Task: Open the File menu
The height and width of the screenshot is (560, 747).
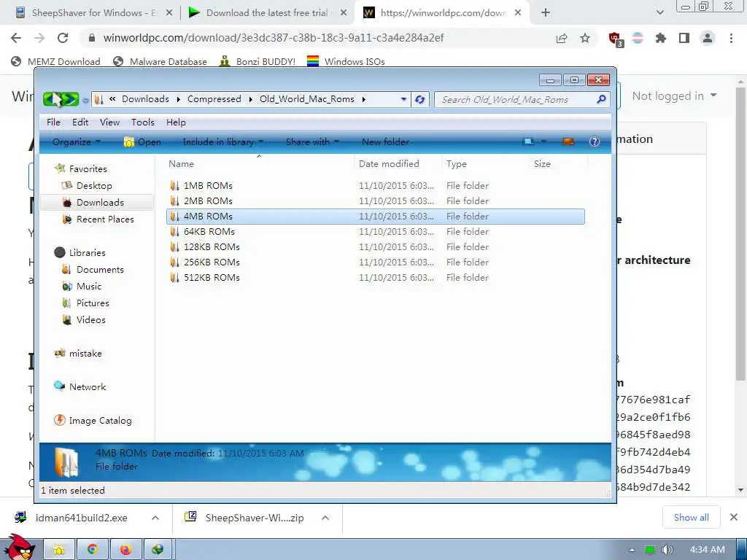Action: 53,122
